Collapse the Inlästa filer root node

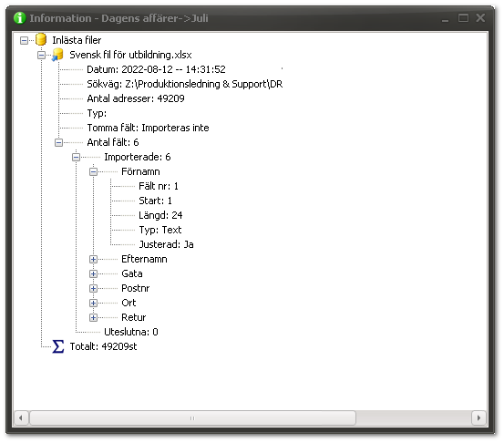pyautogui.click(x=24, y=40)
